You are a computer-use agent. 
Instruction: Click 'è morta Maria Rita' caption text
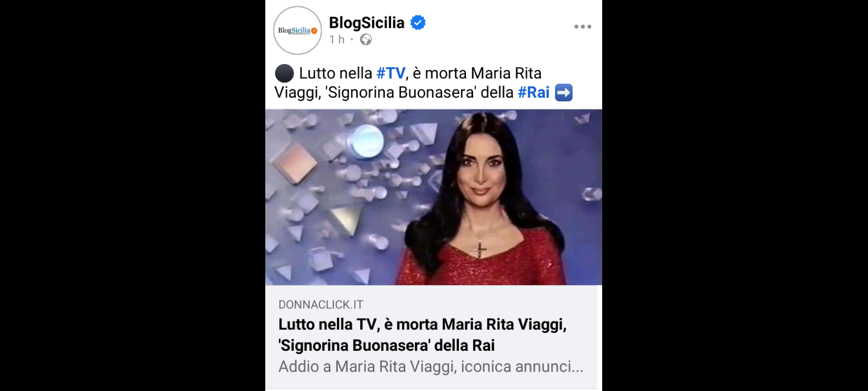click(477, 73)
